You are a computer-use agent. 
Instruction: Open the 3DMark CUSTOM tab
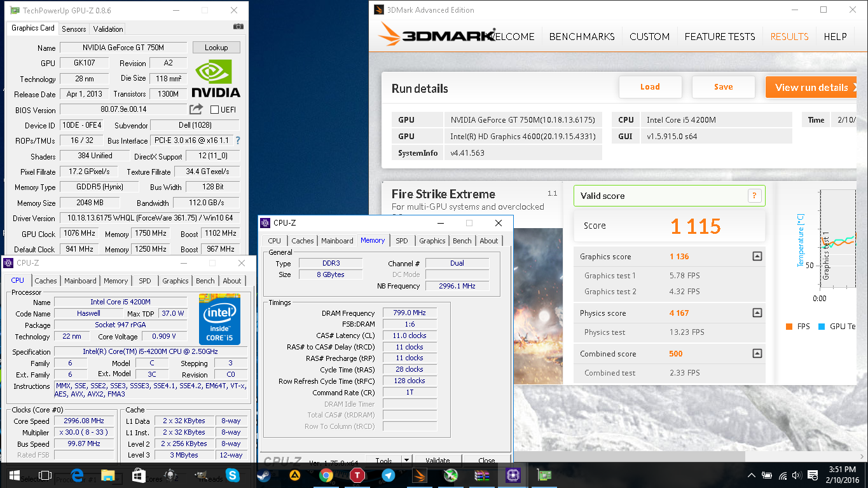[x=649, y=36]
